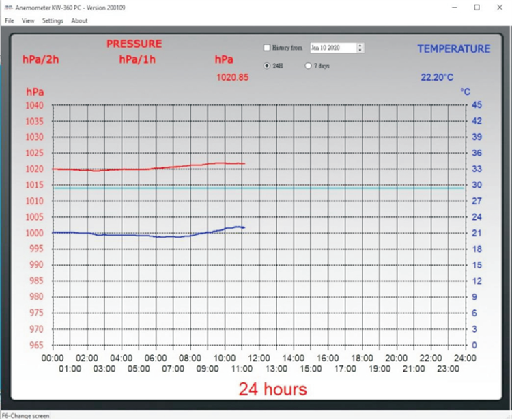Click the red PRESSURE heading

134,44
